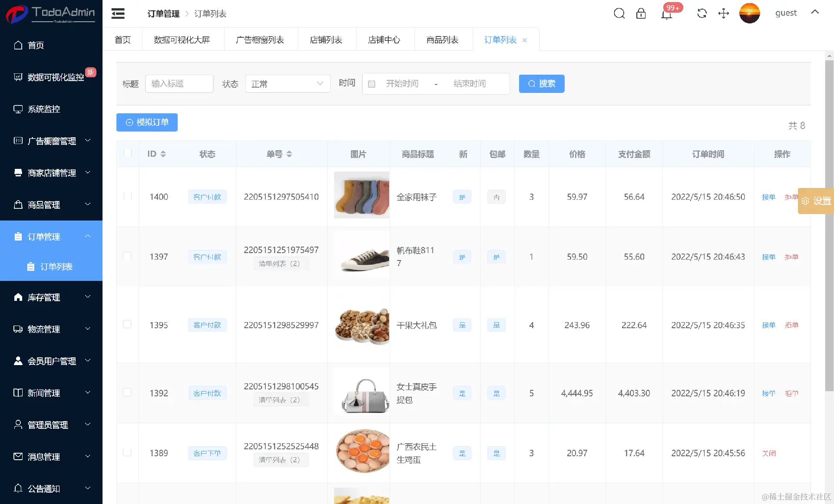
Task: Click the lock screen icon
Action: pyautogui.click(x=641, y=13)
